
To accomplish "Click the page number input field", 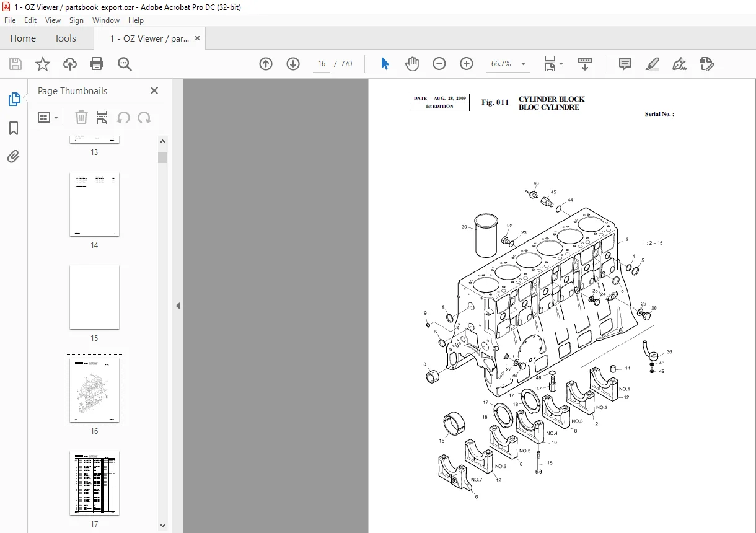I will coord(322,64).
